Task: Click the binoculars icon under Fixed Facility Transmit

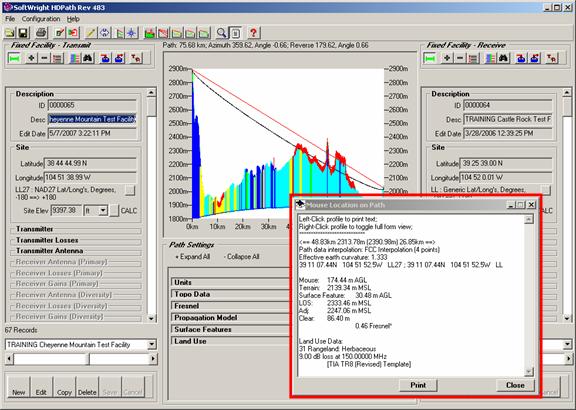Action: tap(88, 58)
